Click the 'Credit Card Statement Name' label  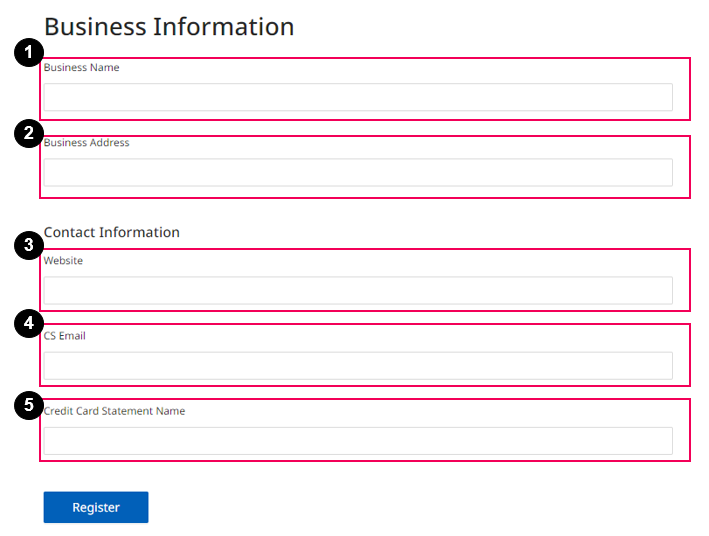(x=115, y=411)
